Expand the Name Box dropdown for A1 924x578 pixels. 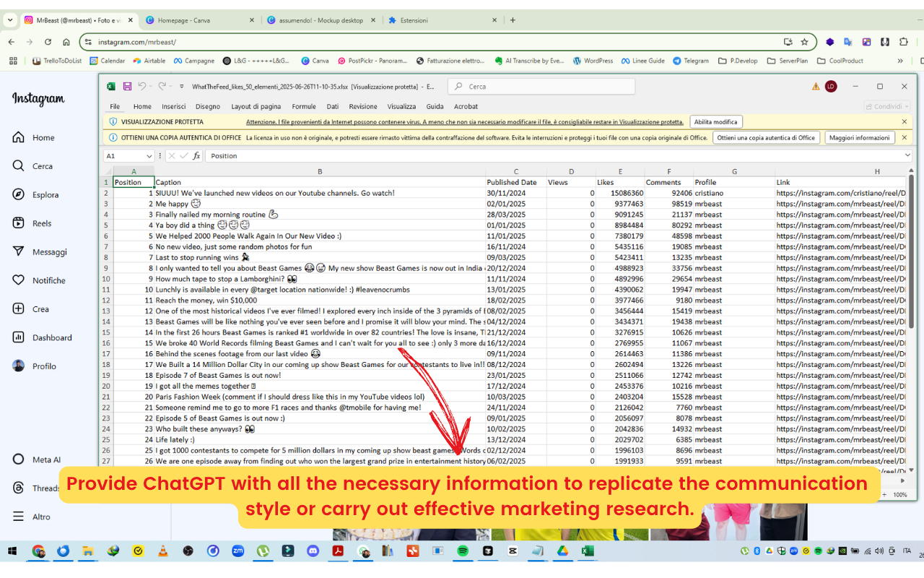click(149, 156)
